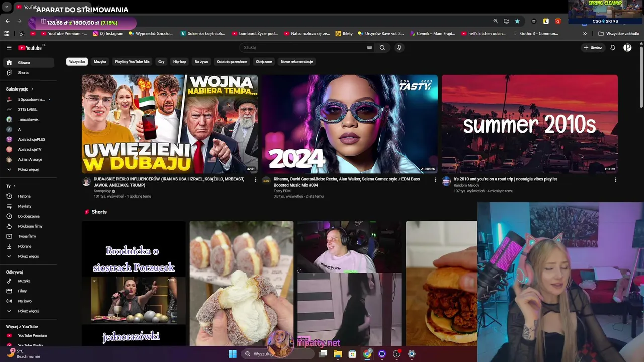
Task: Open the account avatar menu
Action: 627,48
